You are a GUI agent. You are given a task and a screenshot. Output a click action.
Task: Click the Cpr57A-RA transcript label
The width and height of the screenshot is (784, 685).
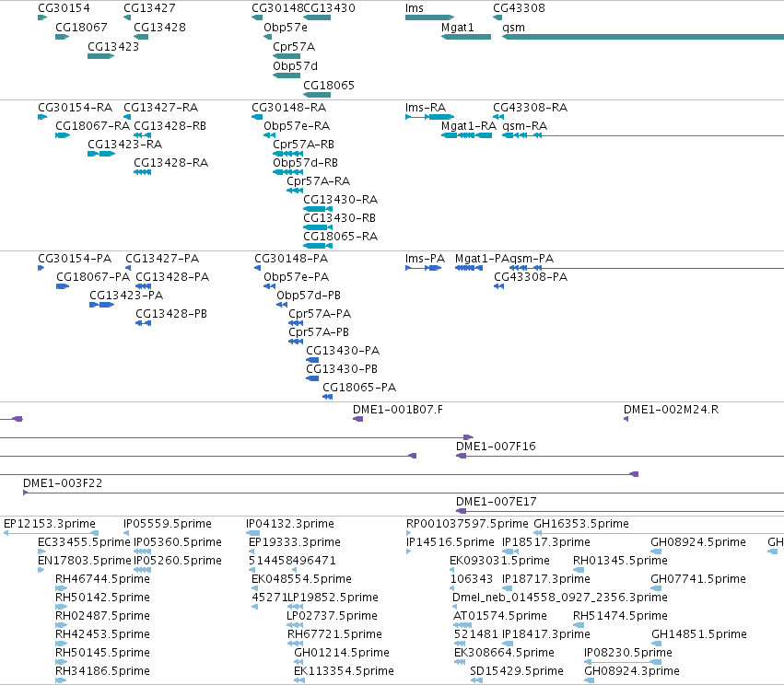319,181
